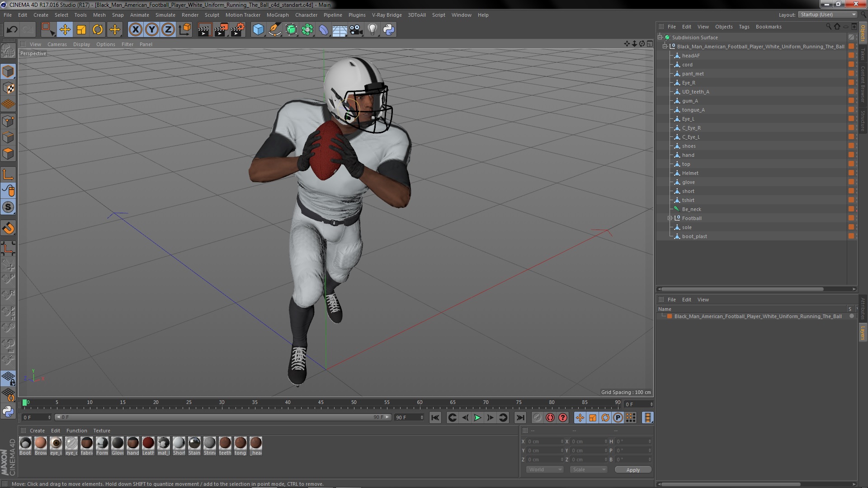Select the Boot material swatch

click(x=25, y=446)
